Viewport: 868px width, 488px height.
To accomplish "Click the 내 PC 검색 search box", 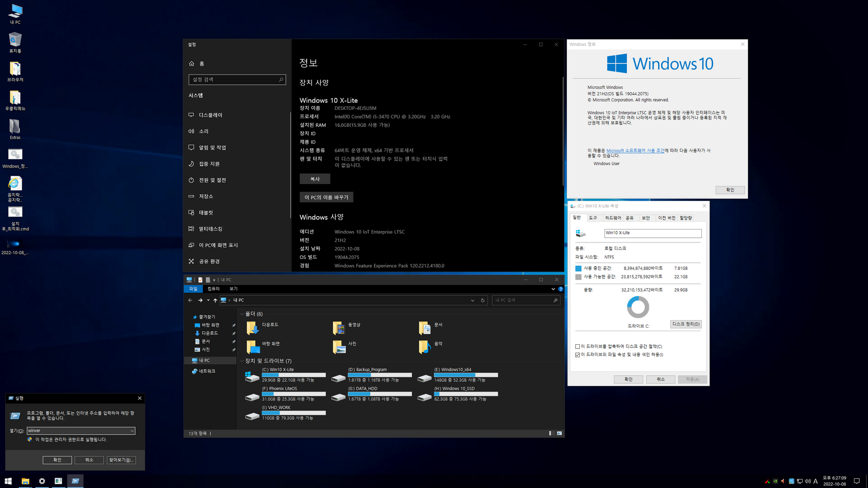I will [x=526, y=300].
